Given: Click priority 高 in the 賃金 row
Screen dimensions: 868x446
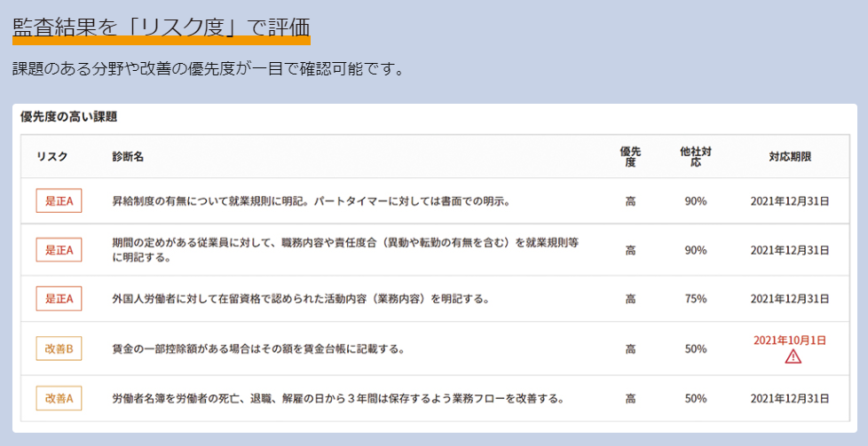Looking at the screenshot, I should tap(630, 349).
